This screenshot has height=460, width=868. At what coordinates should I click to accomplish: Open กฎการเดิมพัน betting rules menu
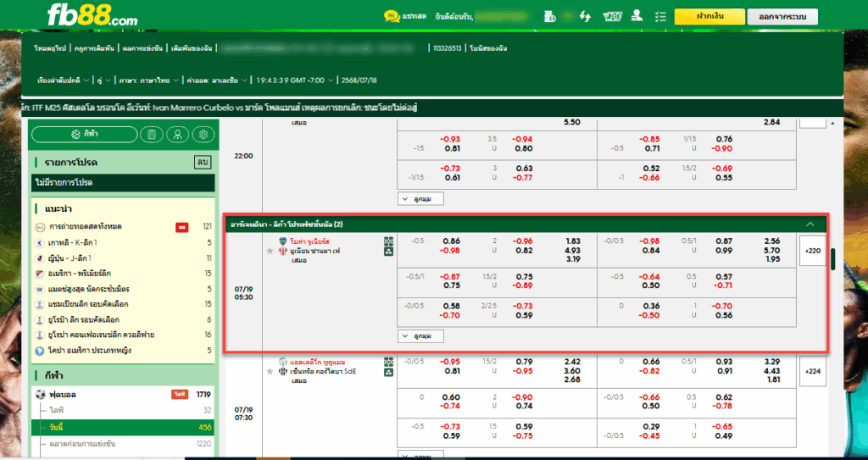click(x=92, y=48)
